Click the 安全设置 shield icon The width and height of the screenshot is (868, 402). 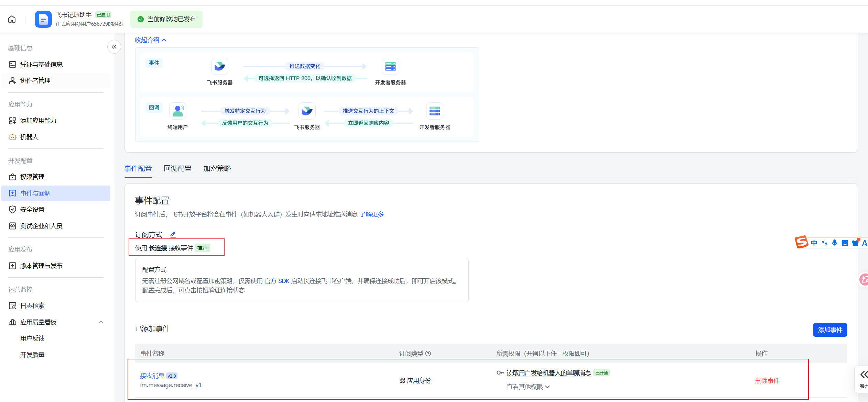12,210
